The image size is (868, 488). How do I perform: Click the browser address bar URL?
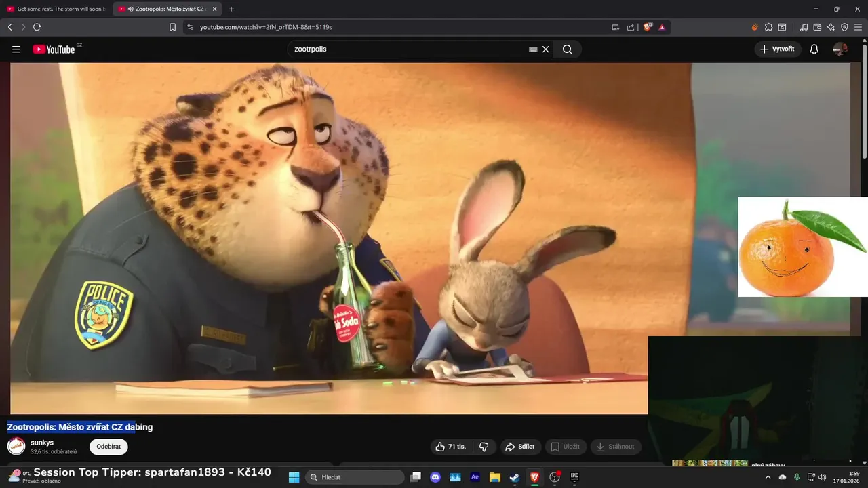[266, 27]
